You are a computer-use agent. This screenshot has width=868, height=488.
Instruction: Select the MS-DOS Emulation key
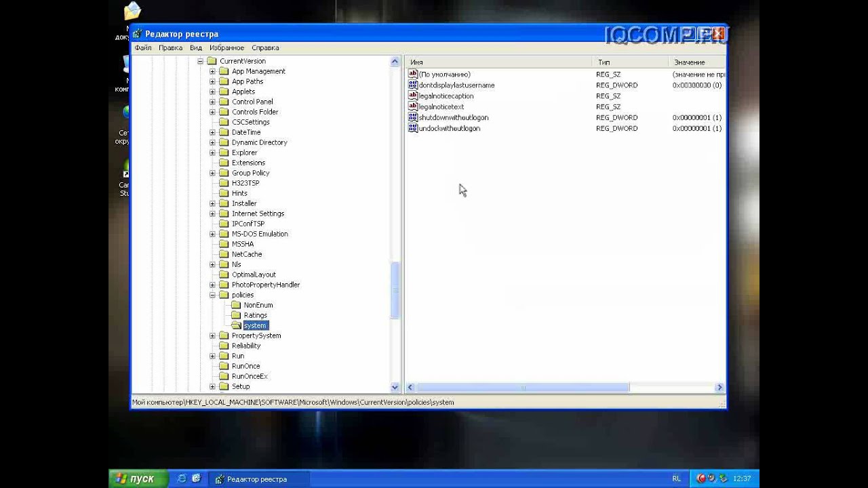click(x=260, y=234)
